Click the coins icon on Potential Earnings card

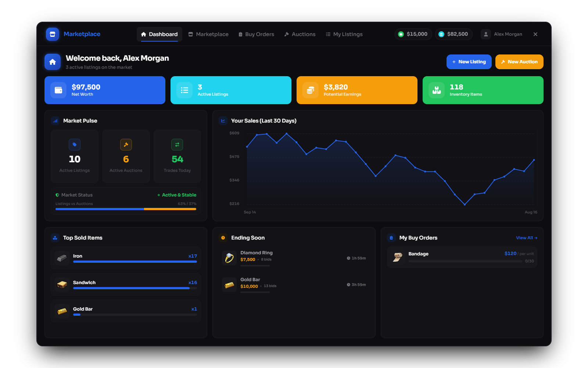(x=311, y=90)
